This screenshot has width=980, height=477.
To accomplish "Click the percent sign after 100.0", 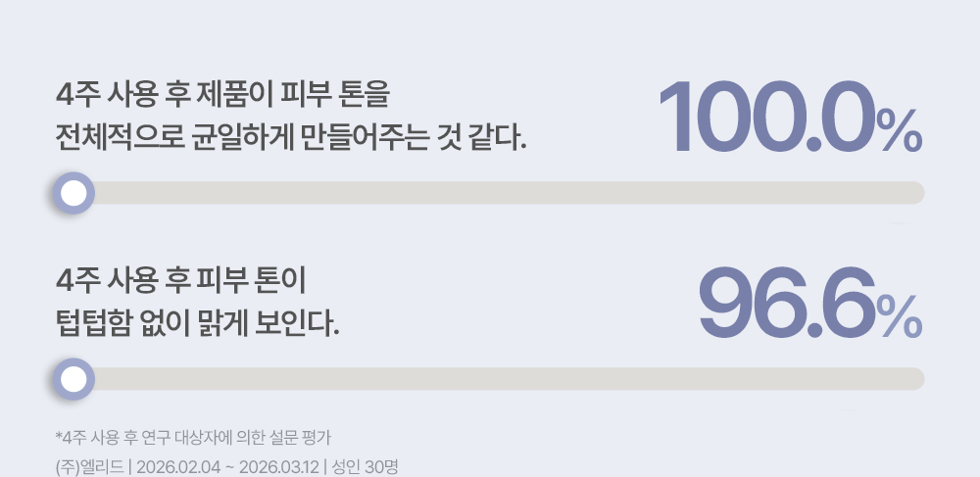I will (x=900, y=131).
